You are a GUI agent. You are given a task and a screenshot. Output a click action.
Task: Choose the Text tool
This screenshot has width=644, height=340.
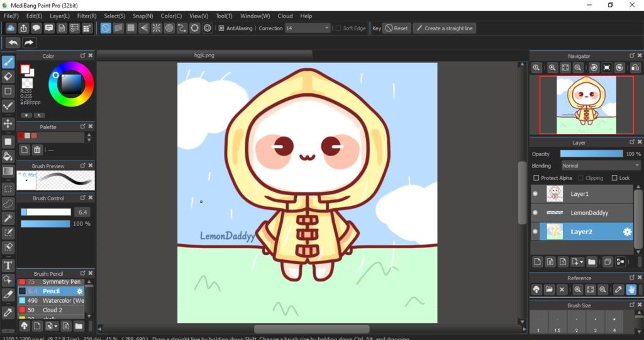[x=8, y=265]
